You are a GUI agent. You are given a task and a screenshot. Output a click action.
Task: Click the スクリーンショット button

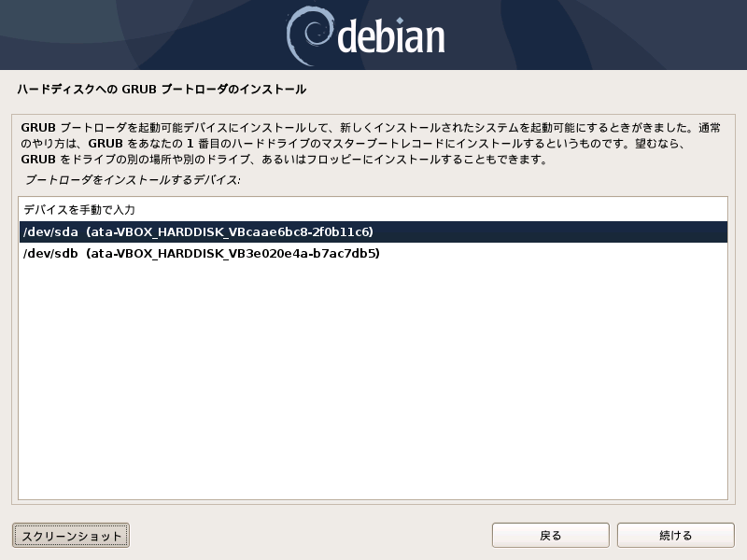[x=71, y=536]
